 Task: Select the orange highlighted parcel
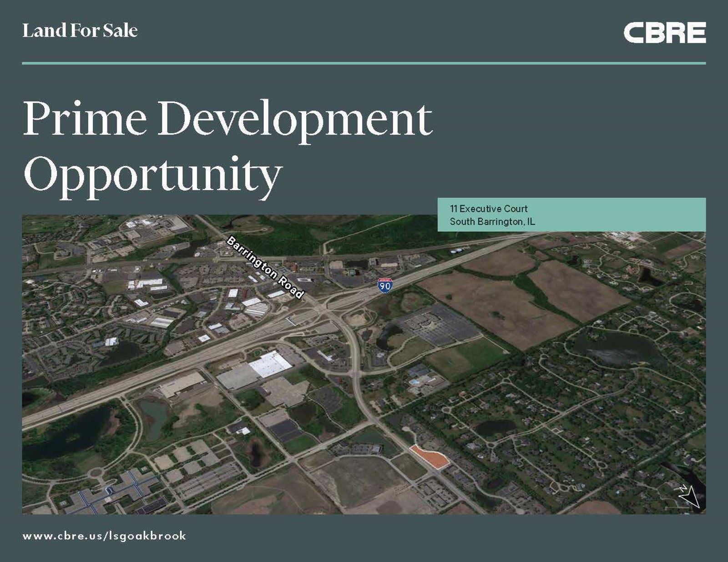click(430, 457)
